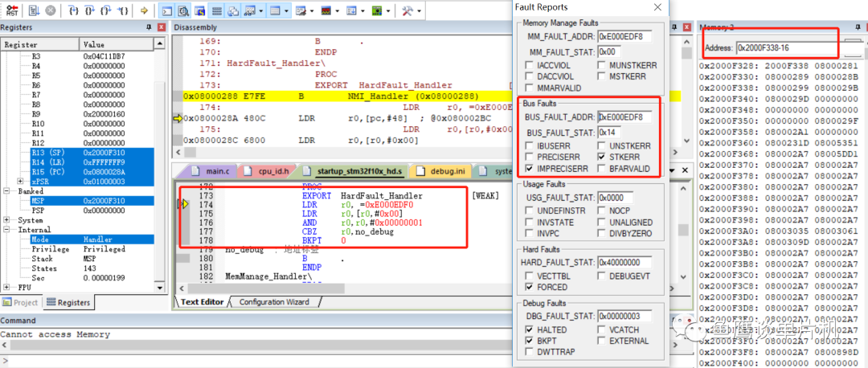
Task: Collapse the Internal registers group
Action: click(6, 229)
